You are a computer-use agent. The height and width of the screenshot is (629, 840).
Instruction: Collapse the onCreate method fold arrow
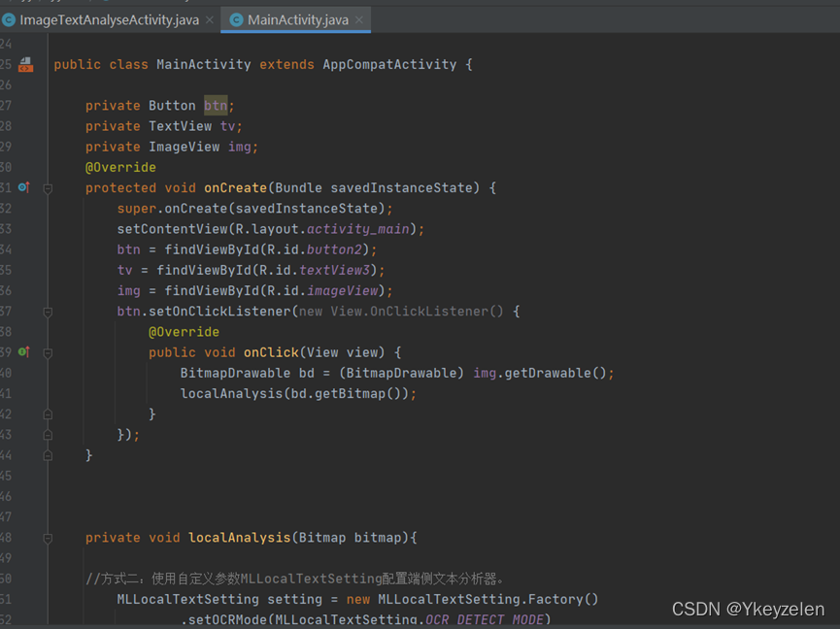48,188
